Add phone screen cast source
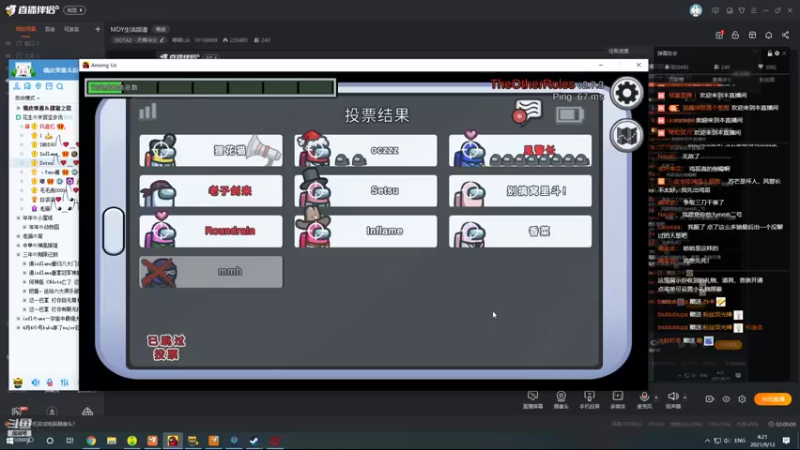Viewport: 800px width, 450px height. click(589, 399)
